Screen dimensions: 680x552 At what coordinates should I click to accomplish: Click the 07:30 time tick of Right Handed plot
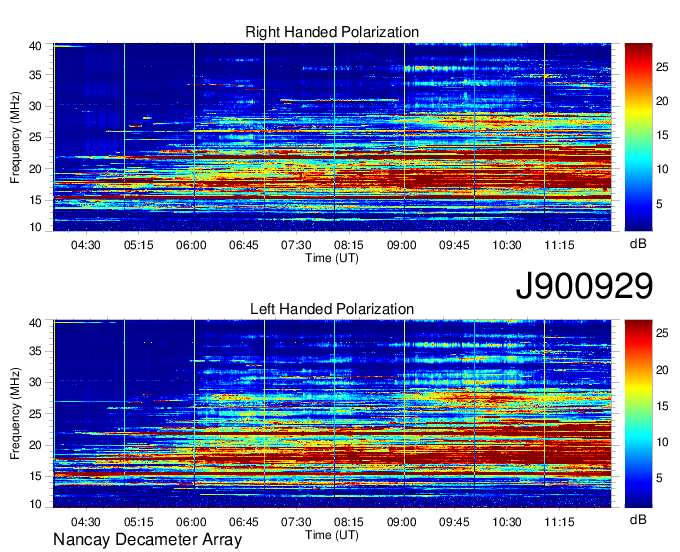click(x=296, y=245)
